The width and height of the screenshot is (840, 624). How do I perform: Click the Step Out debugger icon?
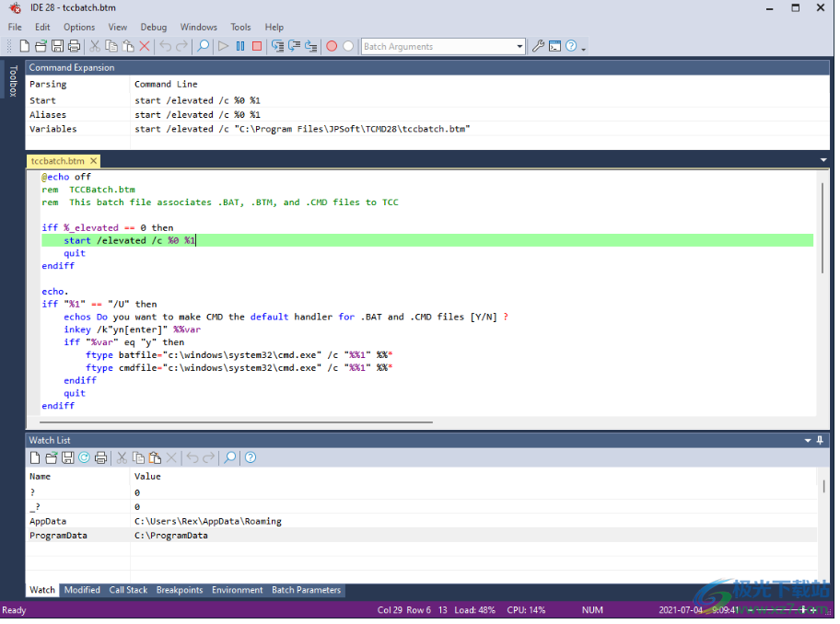coord(310,47)
